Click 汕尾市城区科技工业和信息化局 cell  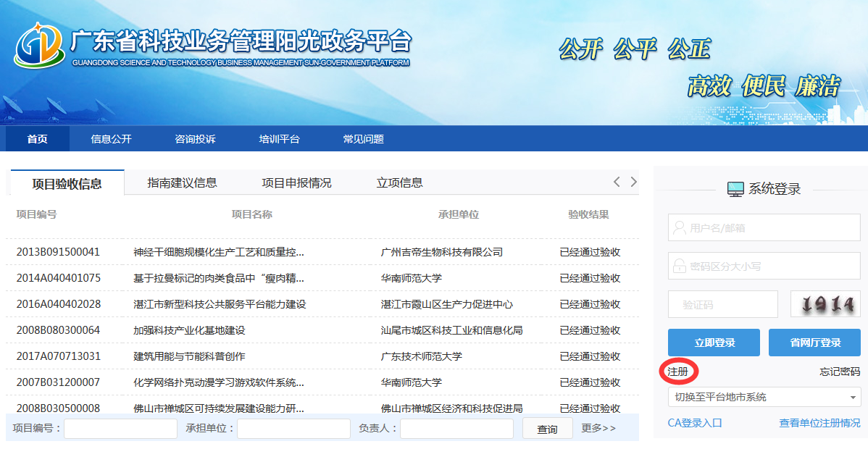pyautogui.click(x=451, y=330)
